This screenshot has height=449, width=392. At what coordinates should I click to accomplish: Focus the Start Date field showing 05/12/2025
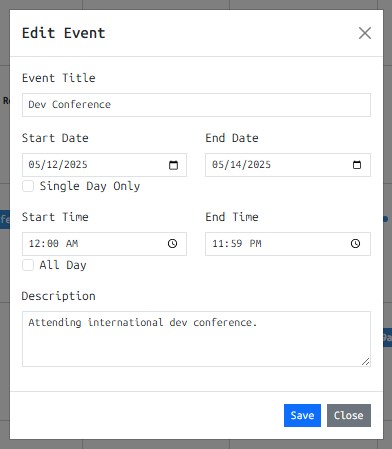tap(104, 165)
